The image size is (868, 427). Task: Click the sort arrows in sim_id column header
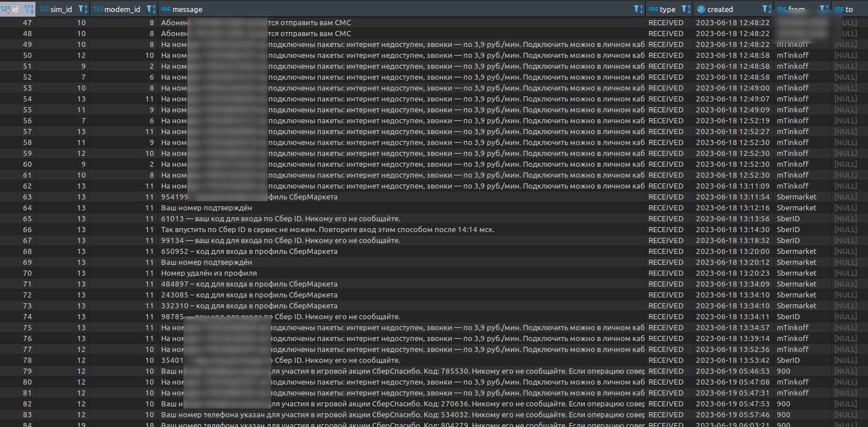tap(86, 9)
